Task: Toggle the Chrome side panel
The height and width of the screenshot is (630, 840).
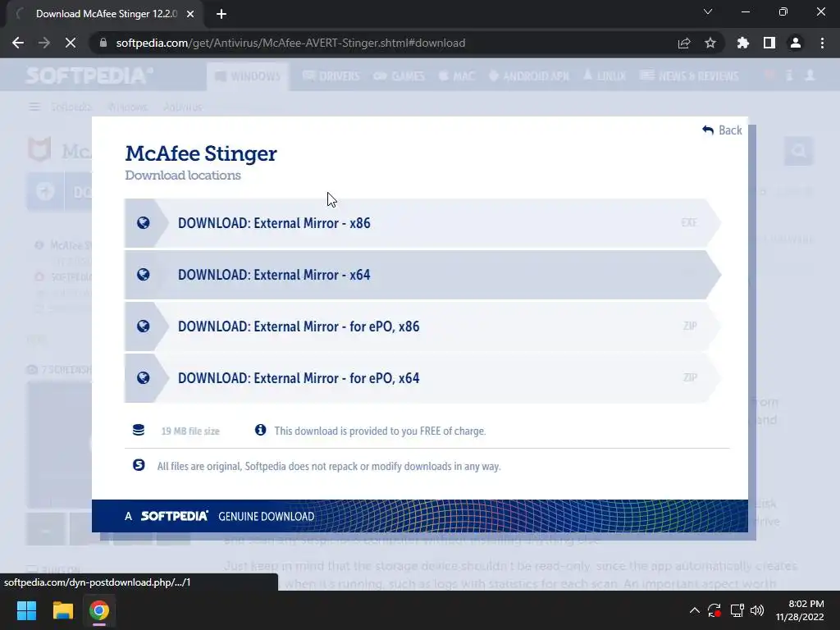Action: (x=769, y=43)
